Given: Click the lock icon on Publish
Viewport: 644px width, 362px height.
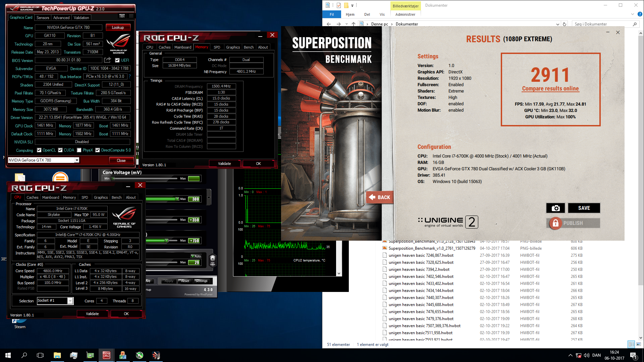Looking at the screenshot, I should tap(555, 223).
